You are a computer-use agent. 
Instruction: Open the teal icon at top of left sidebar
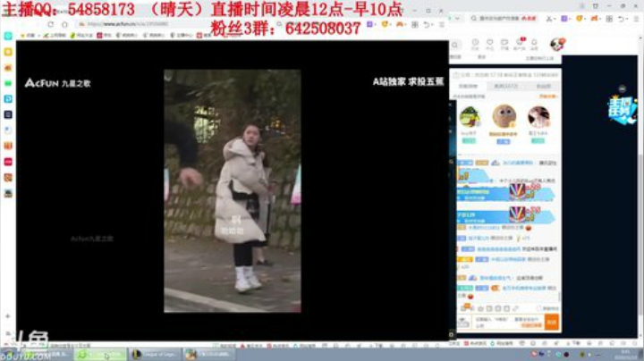[x=8, y=36]
